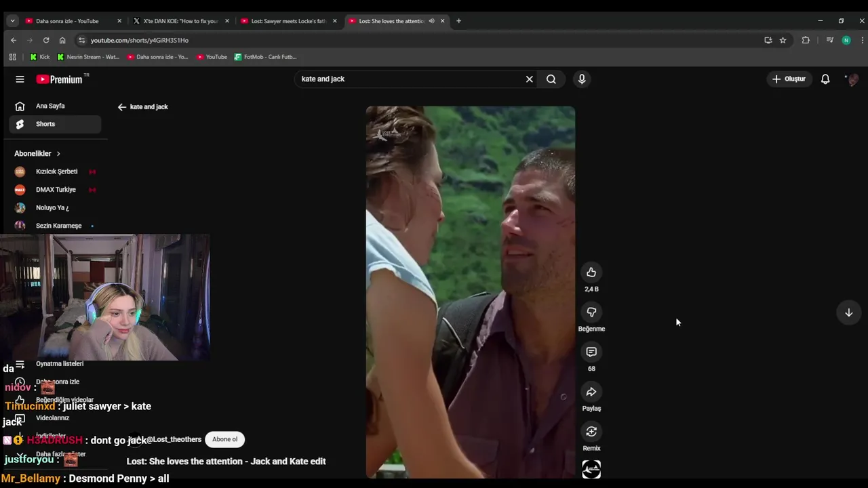This screenshot has height=488, width=868.
Task: Select Shorts in the sidebar
Action: (x=55, y=124)
